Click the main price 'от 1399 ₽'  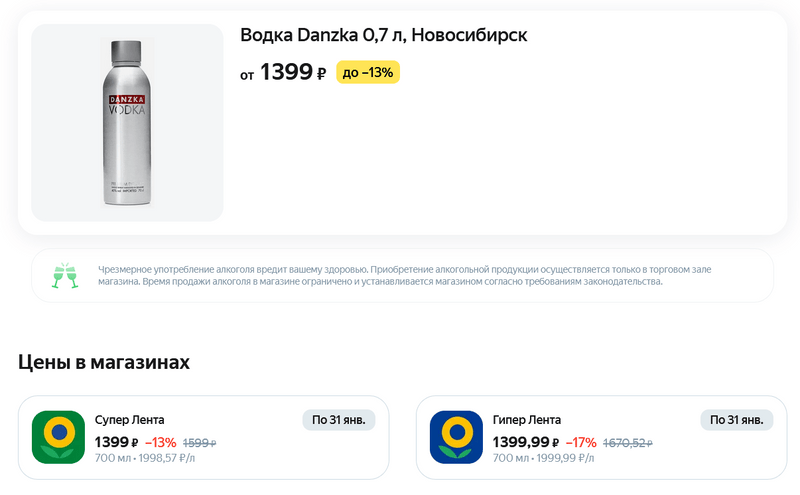pyautogui.click(x=283, y=72)
